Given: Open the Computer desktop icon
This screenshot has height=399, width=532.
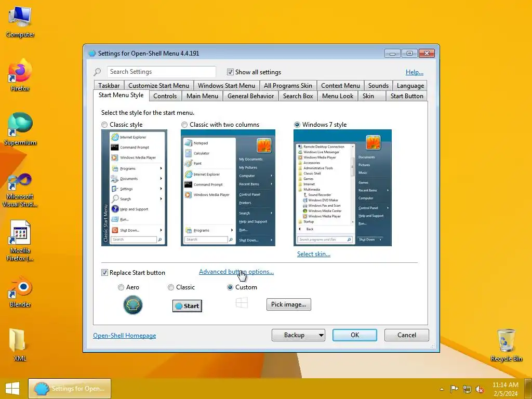Looking at the screenshot, I should pyautogui.click(x=20, y=22).
